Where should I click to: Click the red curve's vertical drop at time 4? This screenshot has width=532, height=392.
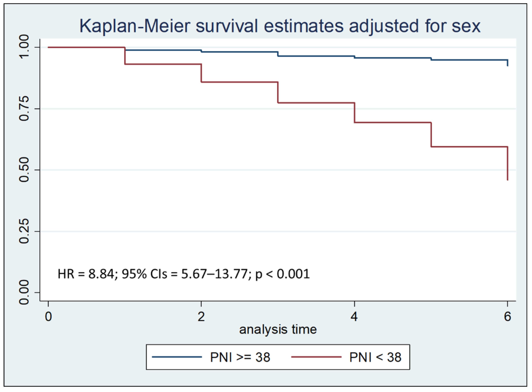click(x=354, y=113)
